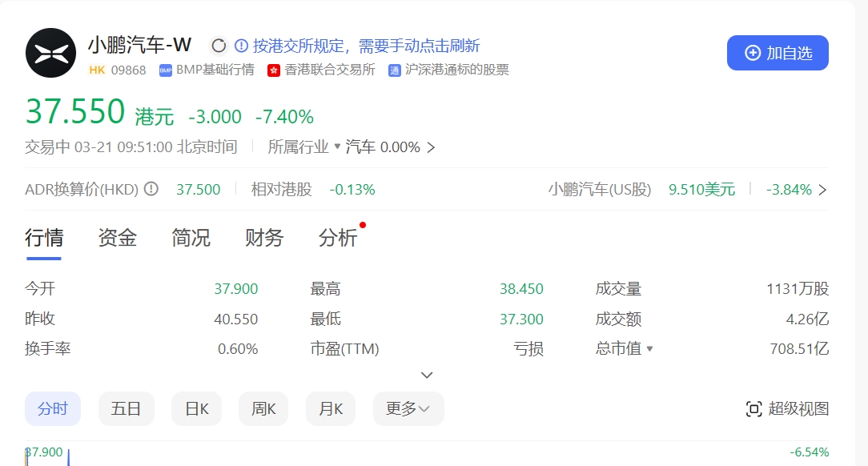868x466 pixels.
Task: Click the price change -7.40%
Action: [x=284, y=117]
